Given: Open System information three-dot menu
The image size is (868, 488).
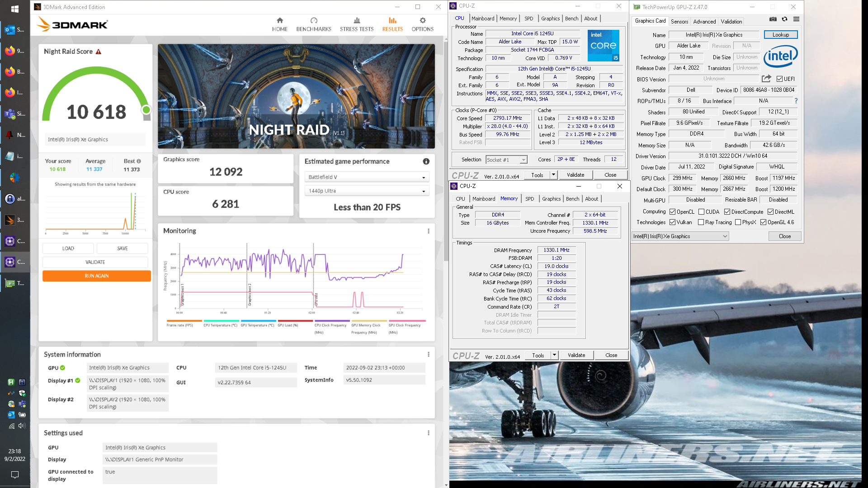Looking at the screenshot, I should (x=429, y=354).
